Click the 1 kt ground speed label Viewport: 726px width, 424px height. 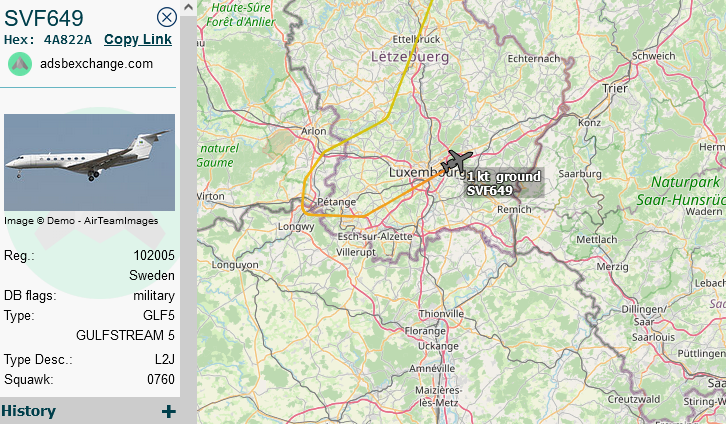tap(504, 176)
